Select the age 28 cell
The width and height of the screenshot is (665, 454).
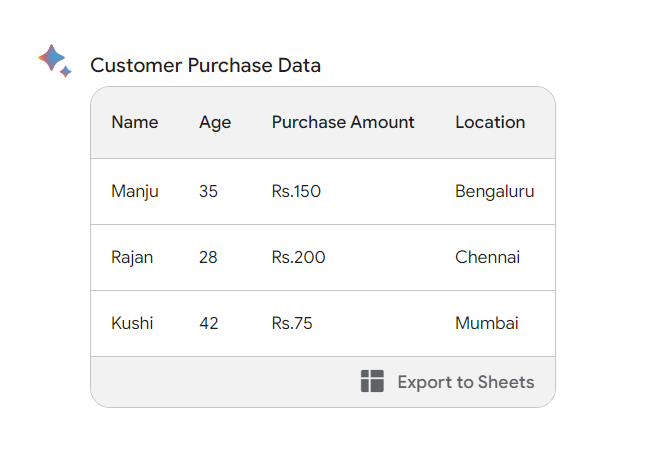click(x=208, y=257)
